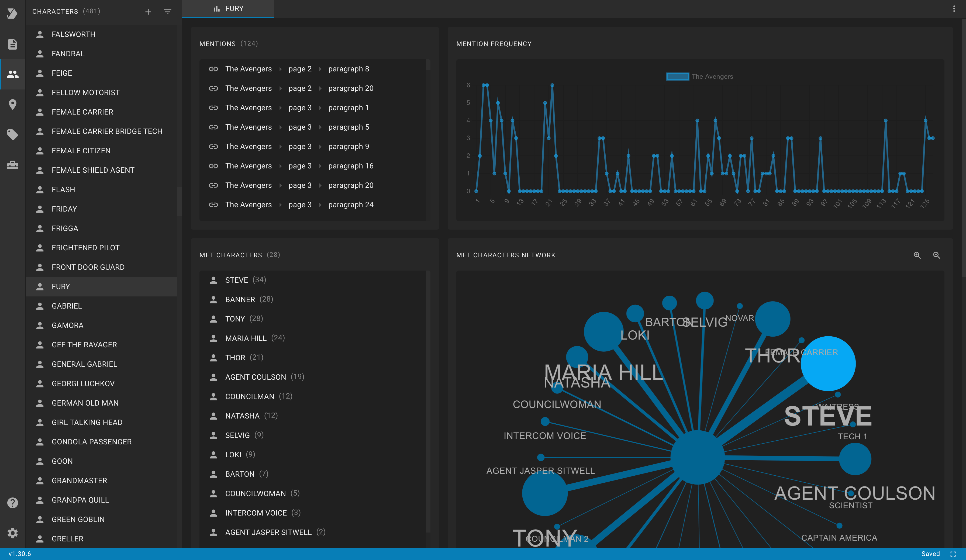The height and width of the screenshot is (560, 966).
Task: Open met character COUNCILWOMAN (5)
Action: pos(312,494)
